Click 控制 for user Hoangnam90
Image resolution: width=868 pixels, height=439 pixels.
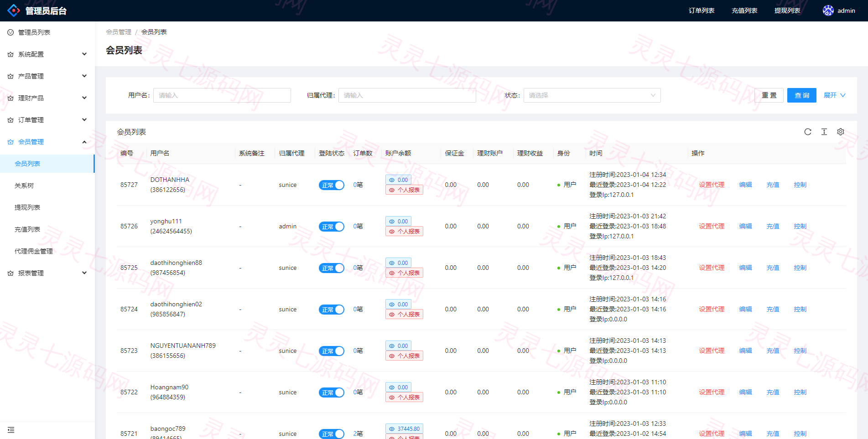(x=800, y=392)
